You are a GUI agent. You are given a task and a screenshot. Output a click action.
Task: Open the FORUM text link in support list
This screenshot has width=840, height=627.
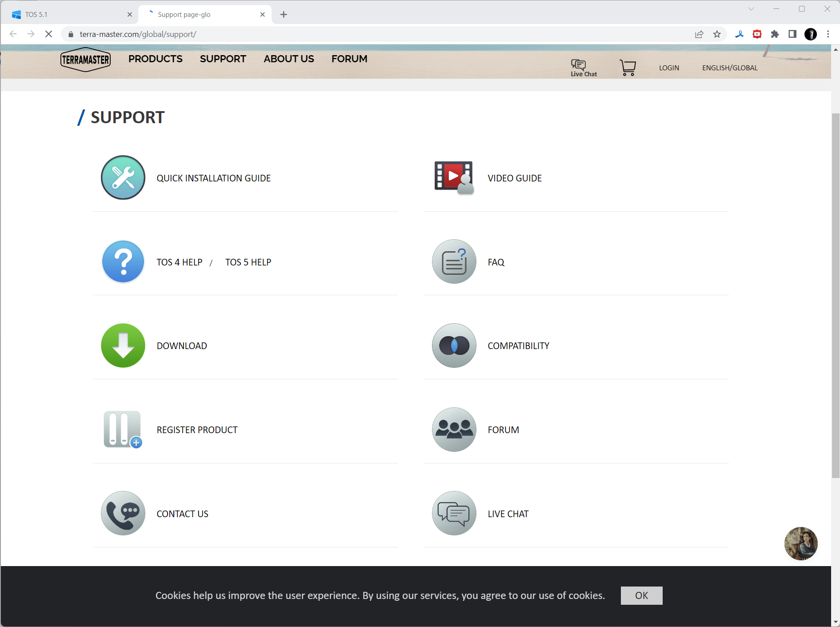point(503,430)
